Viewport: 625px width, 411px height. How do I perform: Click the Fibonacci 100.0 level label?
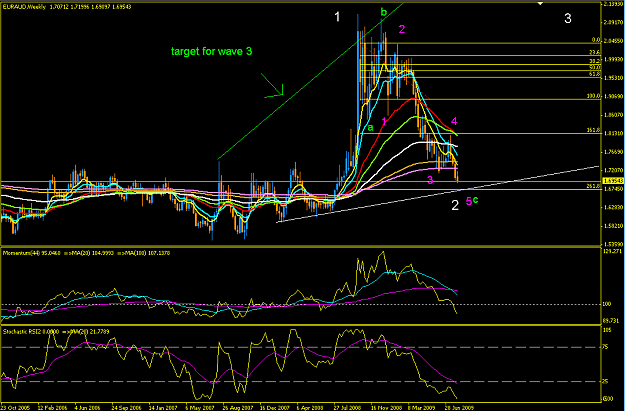(594, 96)
